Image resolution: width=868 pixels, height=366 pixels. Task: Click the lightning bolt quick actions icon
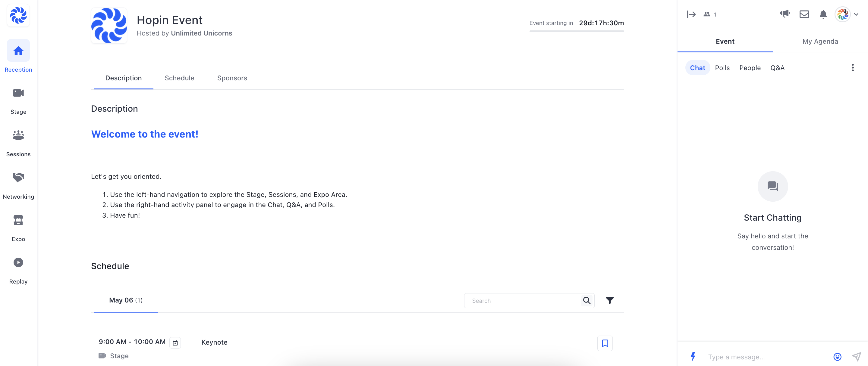(693, 357)
